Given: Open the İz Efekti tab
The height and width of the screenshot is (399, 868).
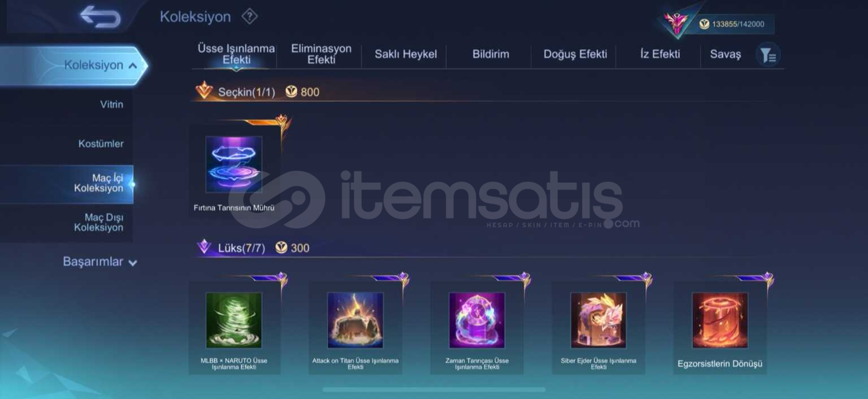Looking at the screenshot, I should point(660,54).
